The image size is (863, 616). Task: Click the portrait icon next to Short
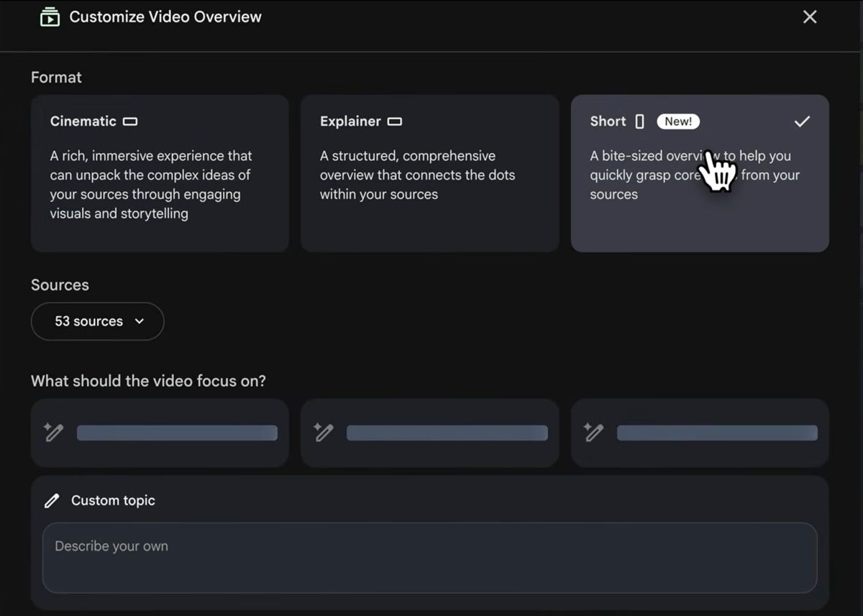coord(640,121)
